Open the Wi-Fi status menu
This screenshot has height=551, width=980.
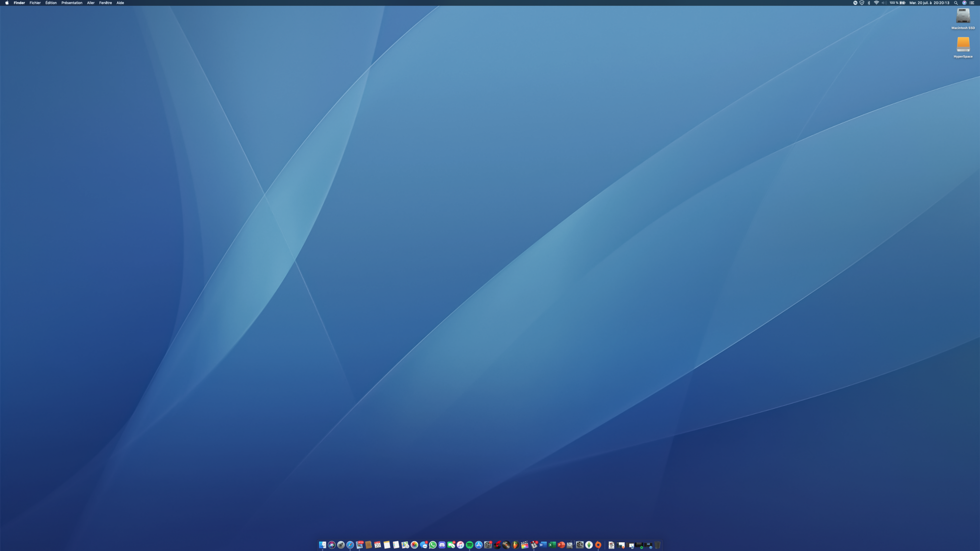pos(876,3)
